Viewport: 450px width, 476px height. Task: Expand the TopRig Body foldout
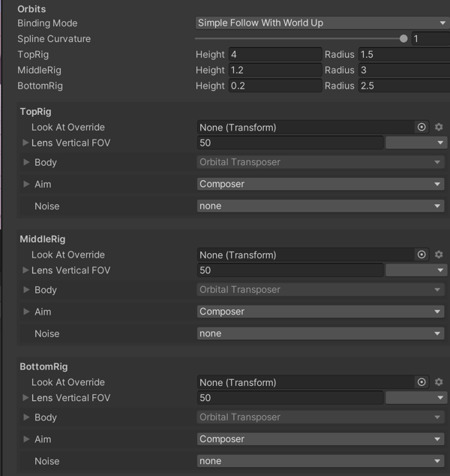click(x=27, y=162)
